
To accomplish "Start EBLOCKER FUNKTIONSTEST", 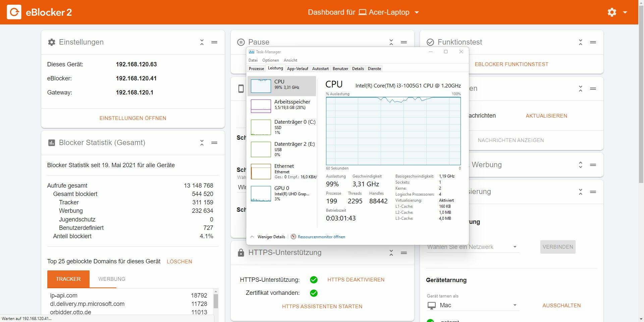I will [512, 64].
